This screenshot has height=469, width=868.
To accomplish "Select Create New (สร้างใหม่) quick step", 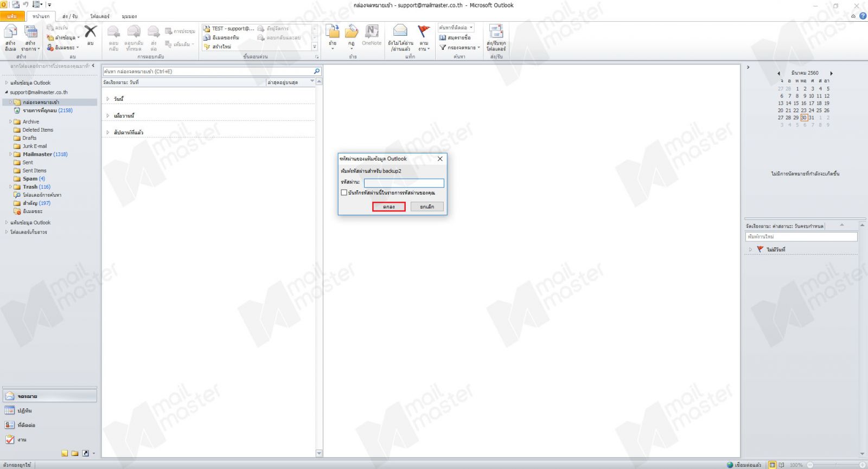I will [x=218, y=47].
